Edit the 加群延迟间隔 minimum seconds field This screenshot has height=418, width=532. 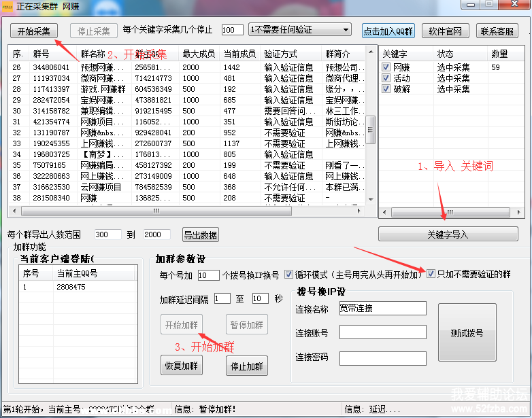(x=222, y=298)
